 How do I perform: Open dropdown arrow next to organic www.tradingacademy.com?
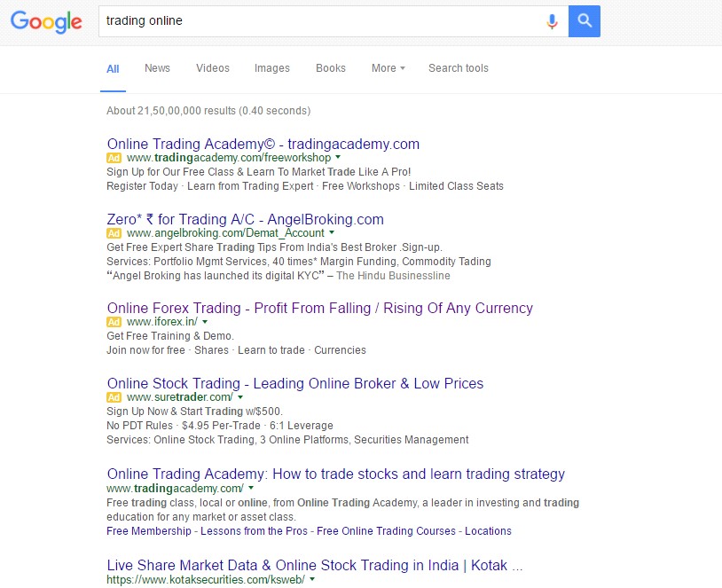(251, 488)
